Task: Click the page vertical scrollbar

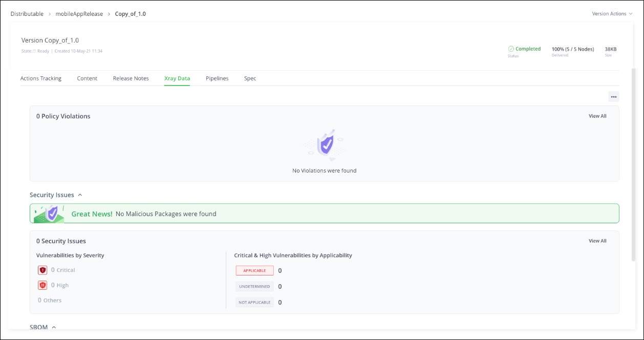Action: [634, 164]
